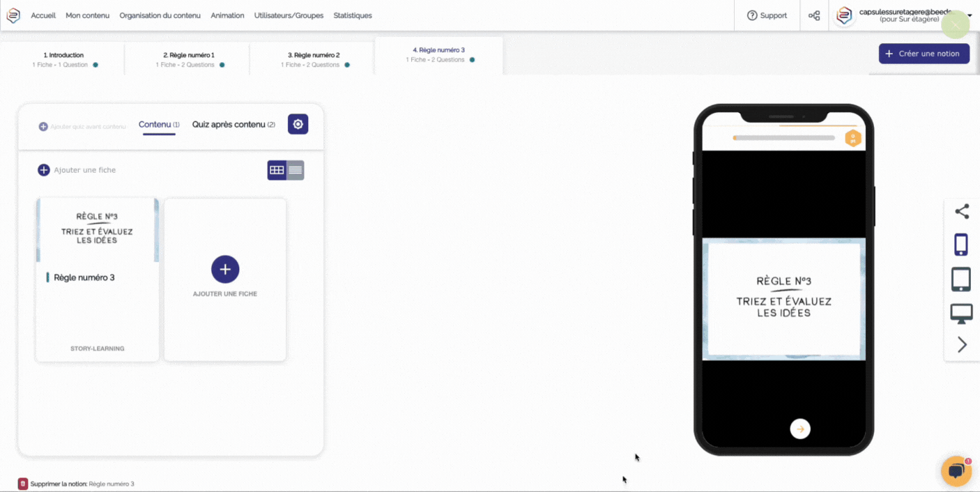Click the next arrow in phone preview

click(x=799, y=429)
